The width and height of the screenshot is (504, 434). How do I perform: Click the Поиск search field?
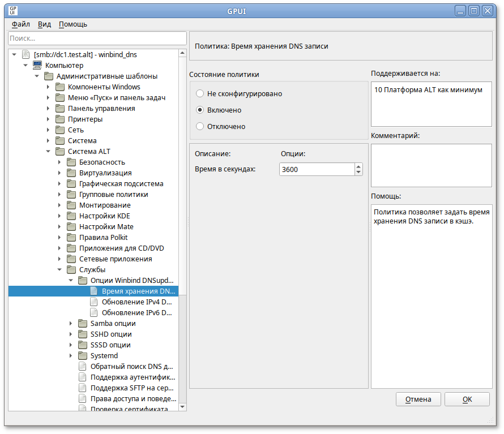click(x=97, y=38)
